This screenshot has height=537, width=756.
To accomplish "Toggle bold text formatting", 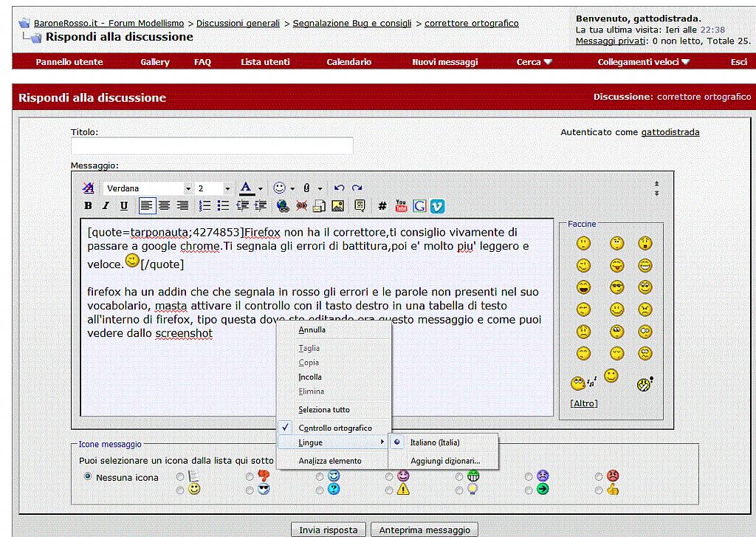I will 89,206.
